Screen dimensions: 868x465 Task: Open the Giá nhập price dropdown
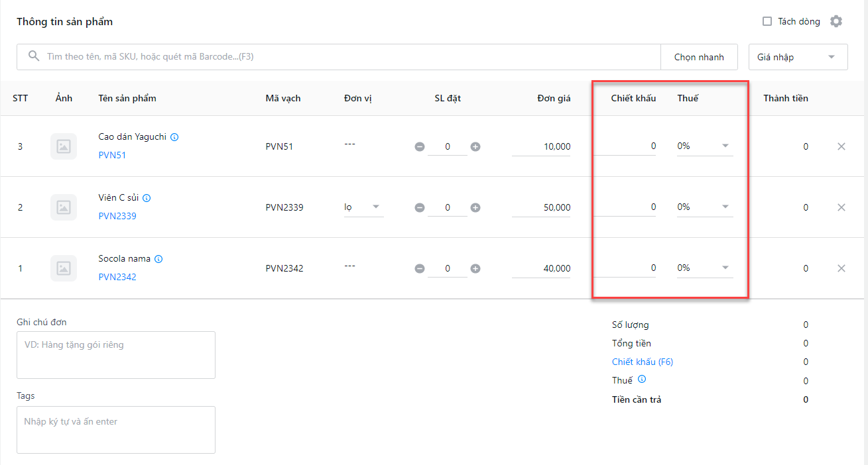[x=798, y=57]
